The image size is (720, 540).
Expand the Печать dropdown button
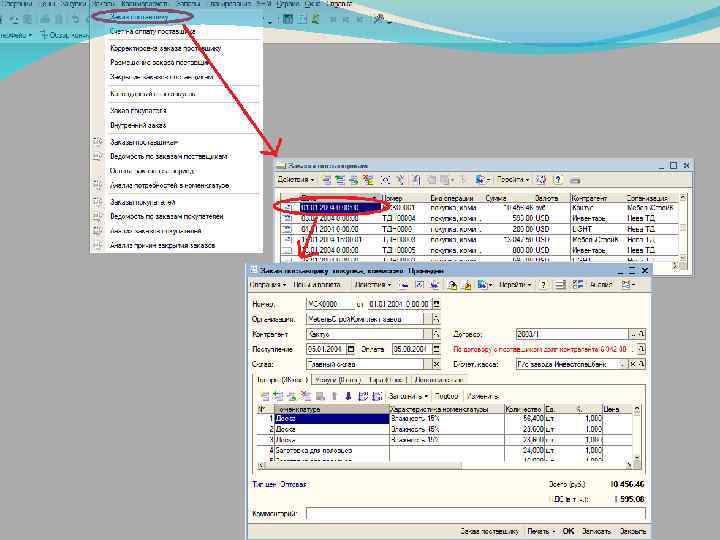point(541,531)
